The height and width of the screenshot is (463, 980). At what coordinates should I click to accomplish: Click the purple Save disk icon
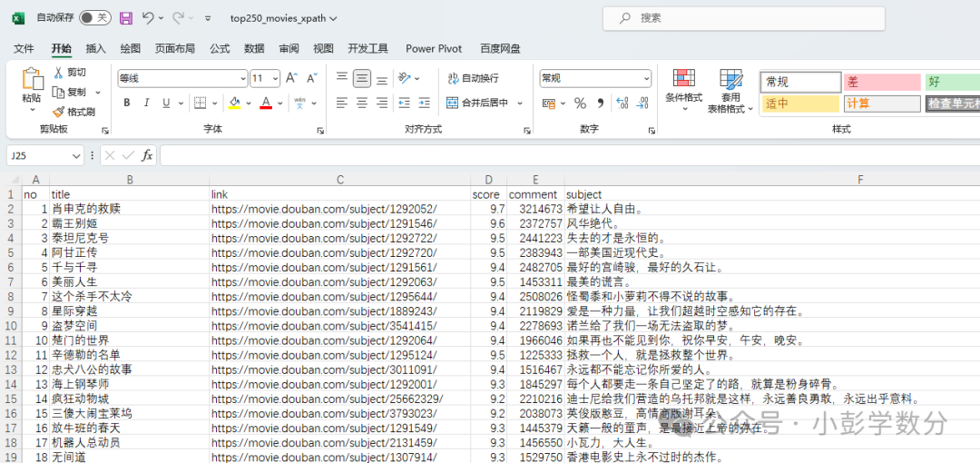pyautogui.click(x=125, y=18)
